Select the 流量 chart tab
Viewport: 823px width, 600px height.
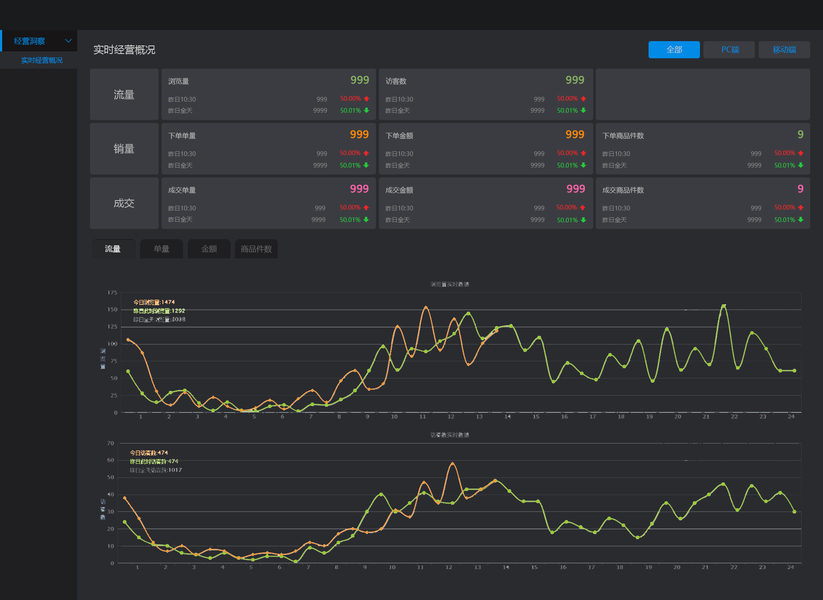click(113, 249)
